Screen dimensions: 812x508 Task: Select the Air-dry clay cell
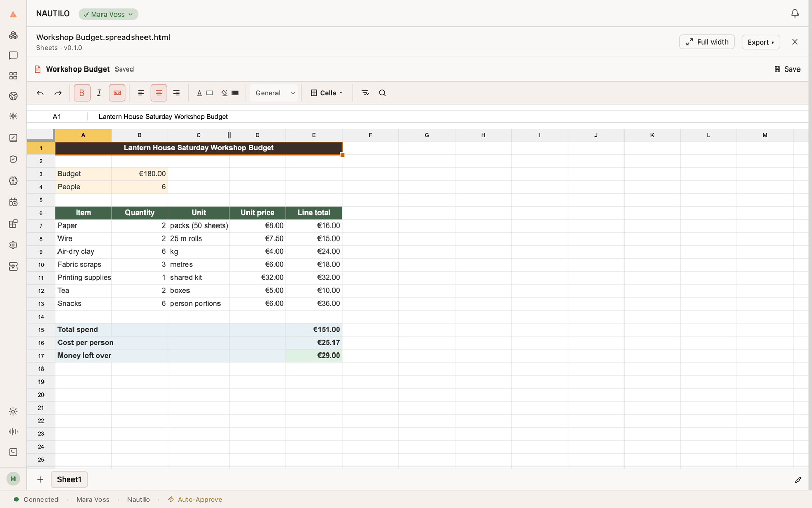pyautogui.click(x=83, y=251)
